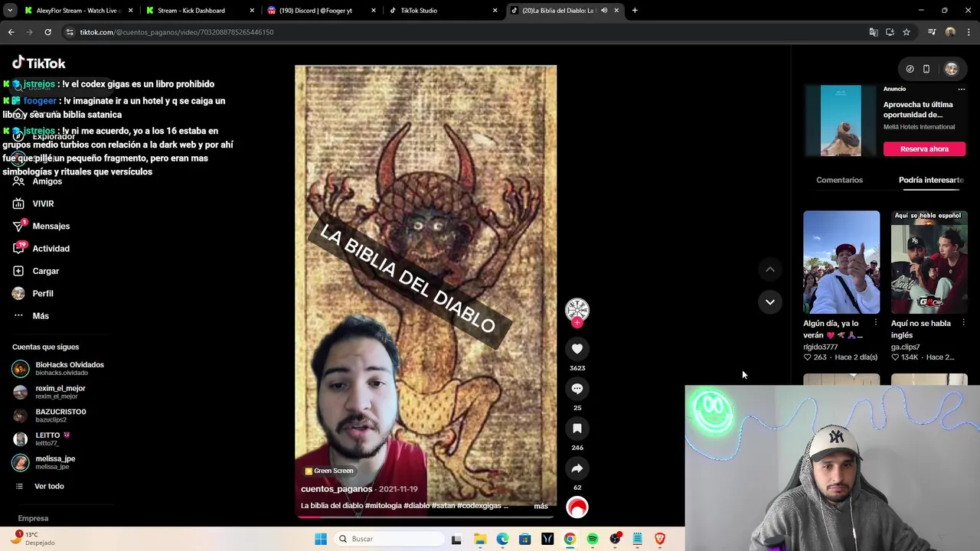This screenshot has width=980, height=551.
Task: Like the video with the heart icon
Action: point(577,349)
